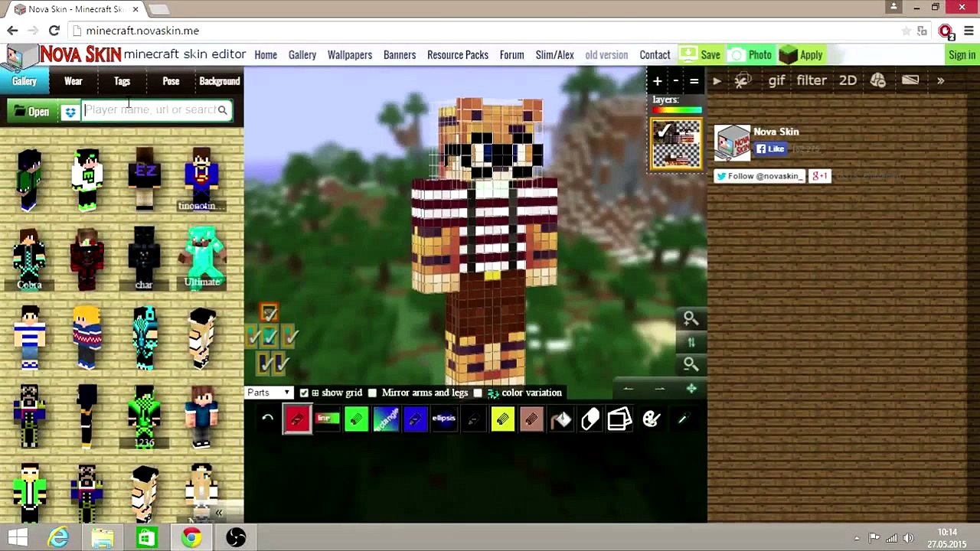Add a new layer with plus icon

tap(657, 80)
